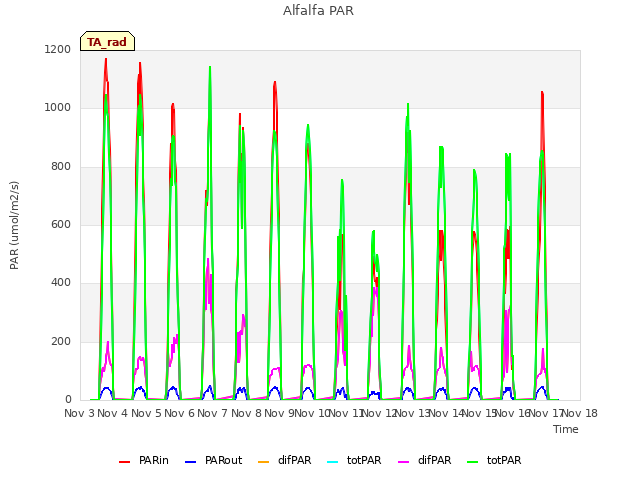The height and width of the screenshot is (480, 640).
Task: Click the 1000 y-axis tick label
Action: pos(58,108)
